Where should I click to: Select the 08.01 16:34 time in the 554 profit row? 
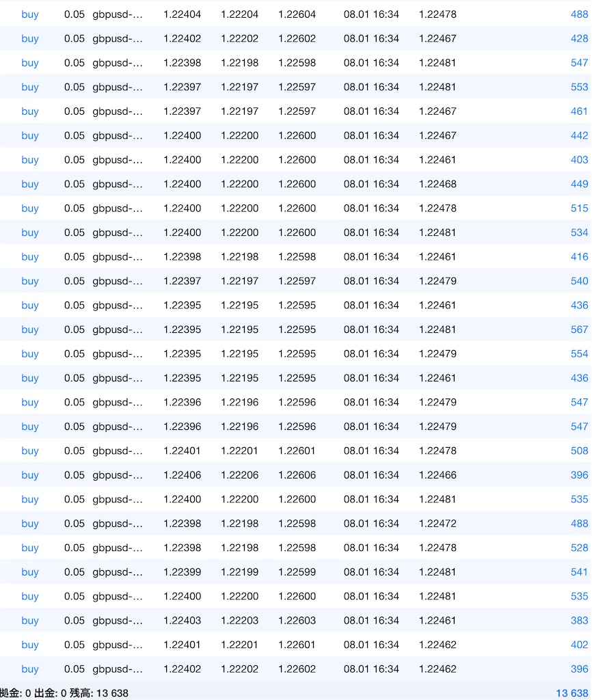[371, 353]
